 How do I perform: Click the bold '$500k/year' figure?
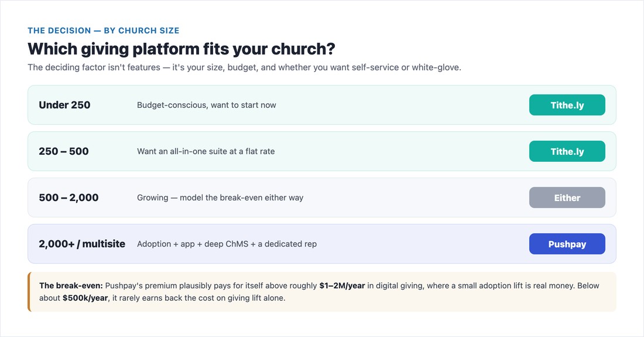[85, 298]
